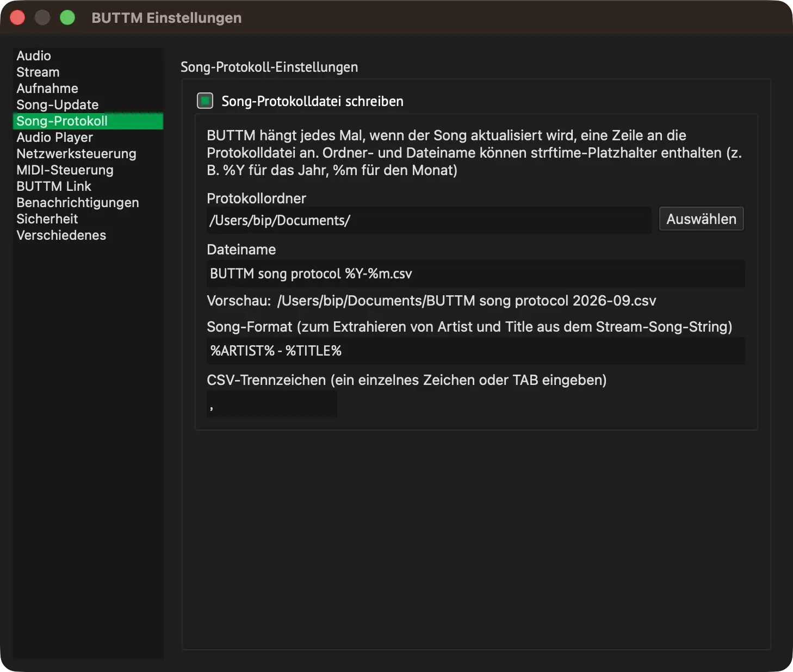Viewport: 793px width, 672px height.
Task: Toggle the Song-Protokolldatei schreiben checkbox
Action: pos(205,101)
